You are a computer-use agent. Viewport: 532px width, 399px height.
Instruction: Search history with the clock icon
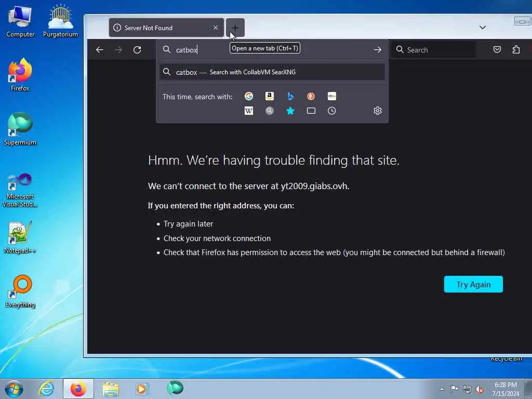tap(332, 111)
